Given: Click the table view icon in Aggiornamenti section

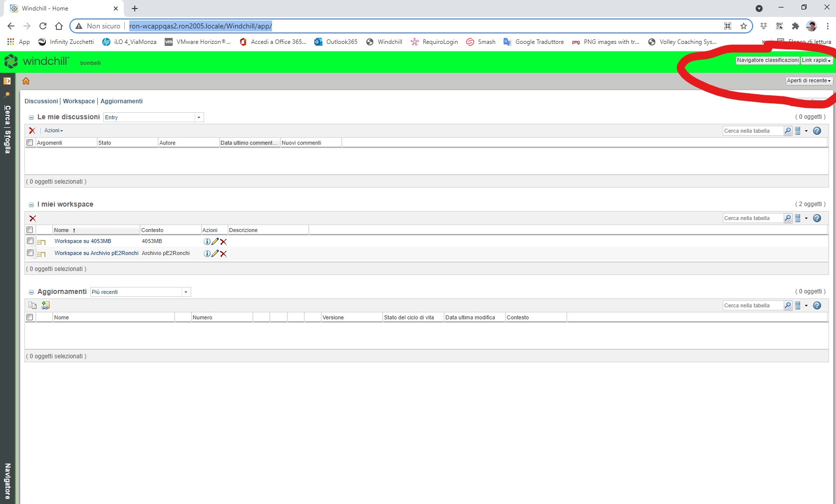Looking at the screenshot, I should pos(798,305).
